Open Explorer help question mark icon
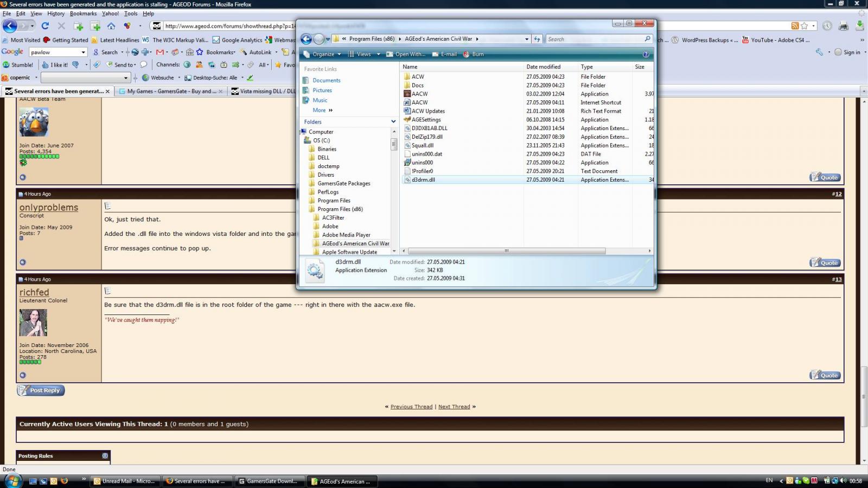 coord(646,54)
